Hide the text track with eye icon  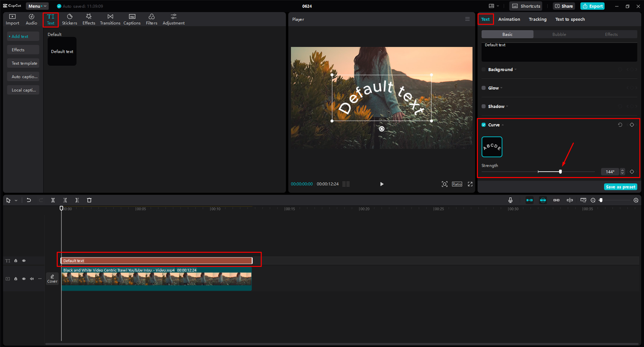tap(24, 261)
